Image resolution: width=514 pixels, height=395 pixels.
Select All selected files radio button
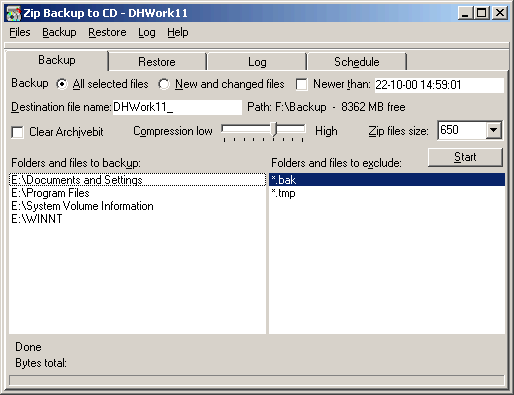[62, 84]
